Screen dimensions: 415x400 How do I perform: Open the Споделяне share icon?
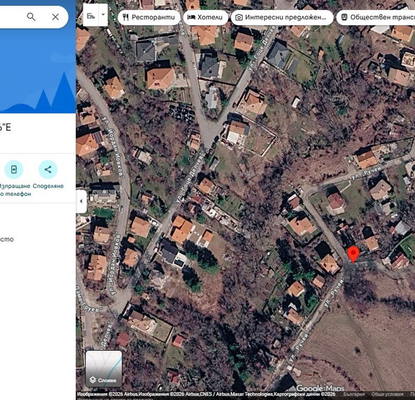48,170
